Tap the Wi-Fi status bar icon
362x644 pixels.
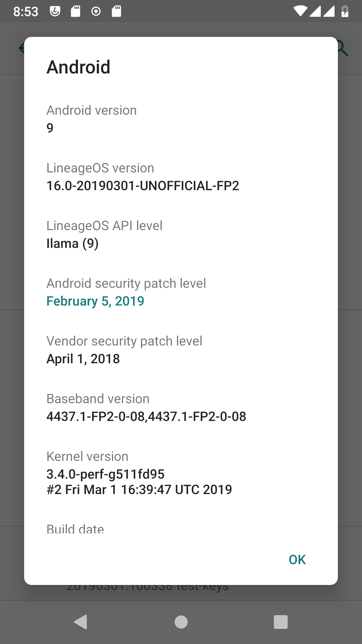300,11
